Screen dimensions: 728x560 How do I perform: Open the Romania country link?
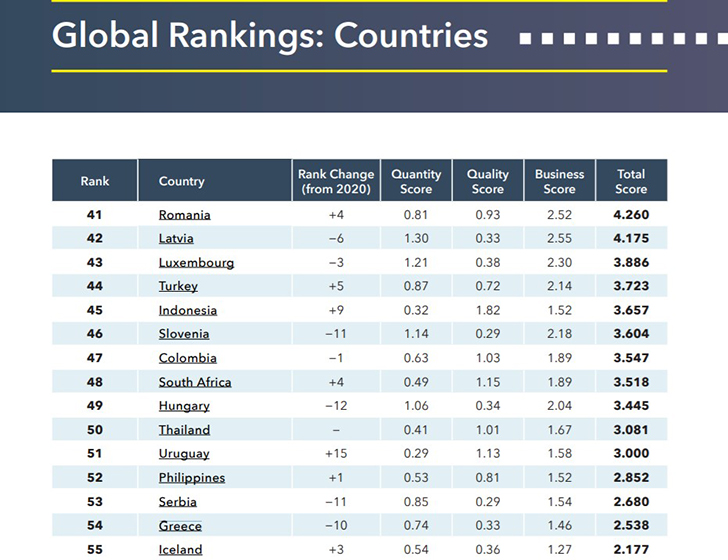click(184, 214)
